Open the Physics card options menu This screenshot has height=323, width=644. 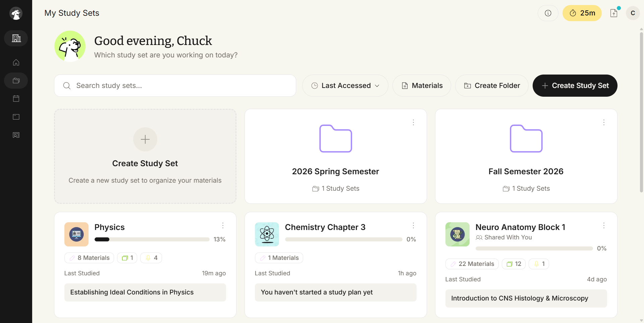point(223,226)
